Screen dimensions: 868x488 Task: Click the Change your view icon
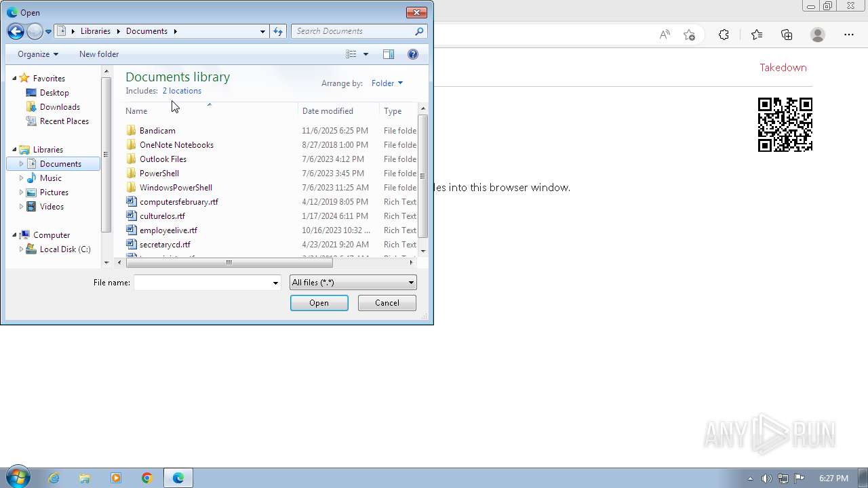pyautogui.click(x=351, y=54)
